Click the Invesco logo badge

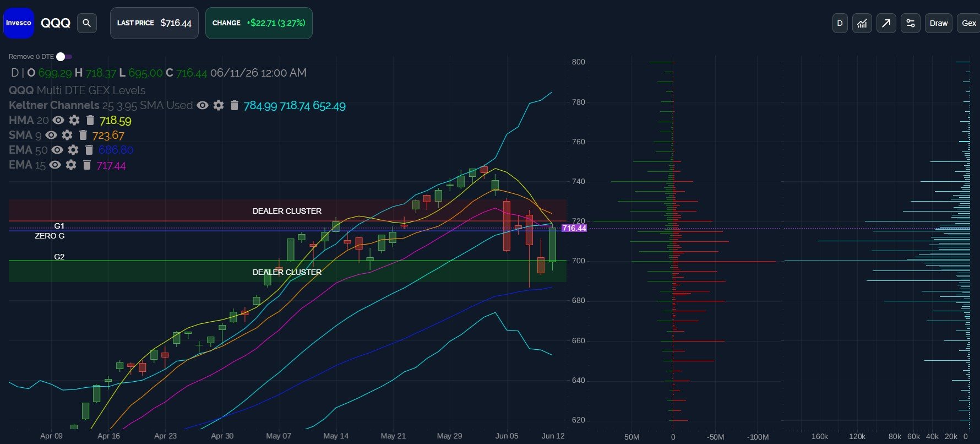click(x=19, y=23)
